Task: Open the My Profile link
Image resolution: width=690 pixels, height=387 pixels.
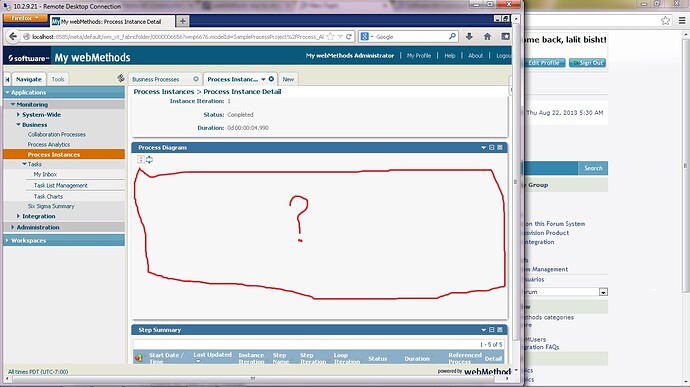Action: coord(418,55)
